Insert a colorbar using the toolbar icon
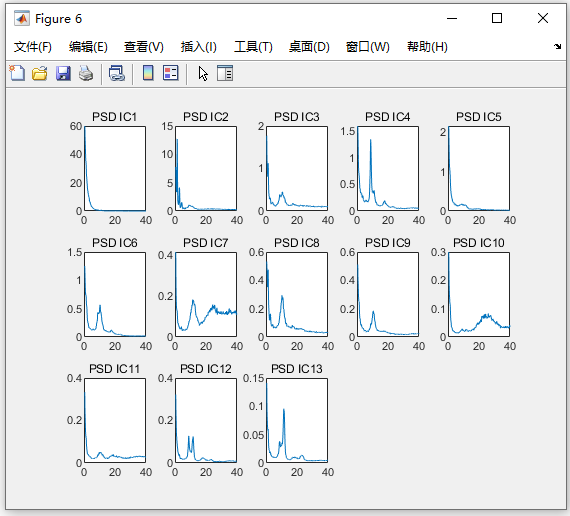The width and height of the screenshot is (570, 516). click(x=148, y=73)
